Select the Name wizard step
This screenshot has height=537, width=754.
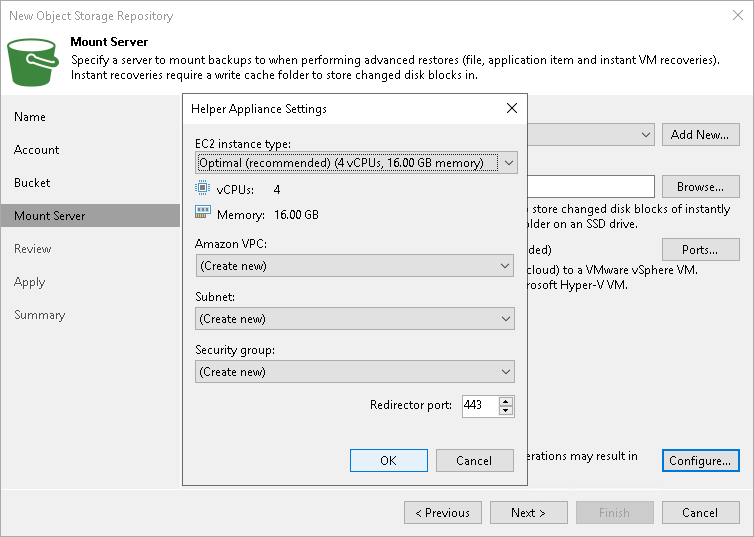pos(30,117)
